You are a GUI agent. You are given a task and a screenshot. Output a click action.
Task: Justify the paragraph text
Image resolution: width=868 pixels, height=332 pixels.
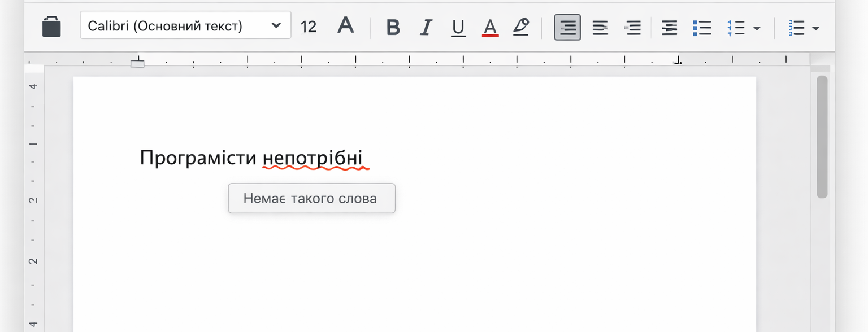coord(669,27)
